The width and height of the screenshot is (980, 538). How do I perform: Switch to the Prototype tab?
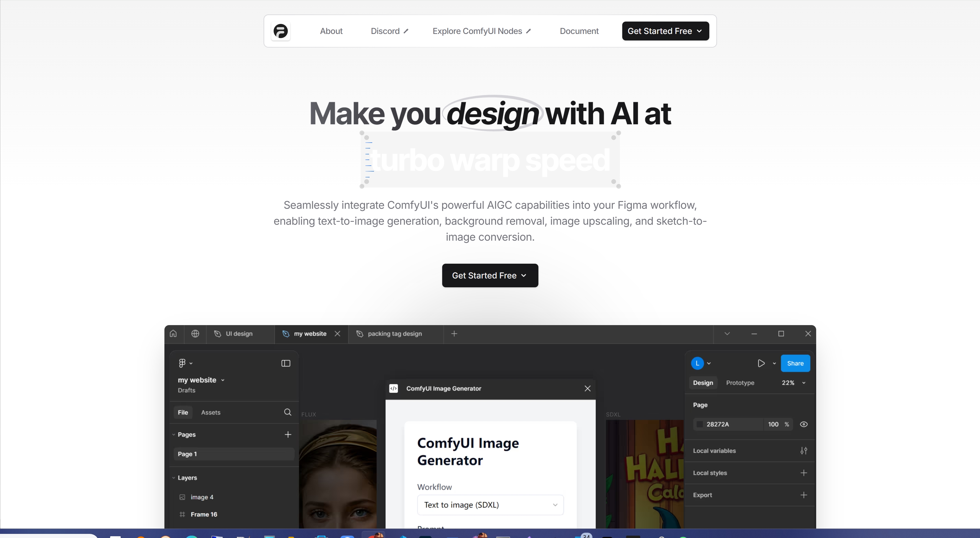coord(740,383)
